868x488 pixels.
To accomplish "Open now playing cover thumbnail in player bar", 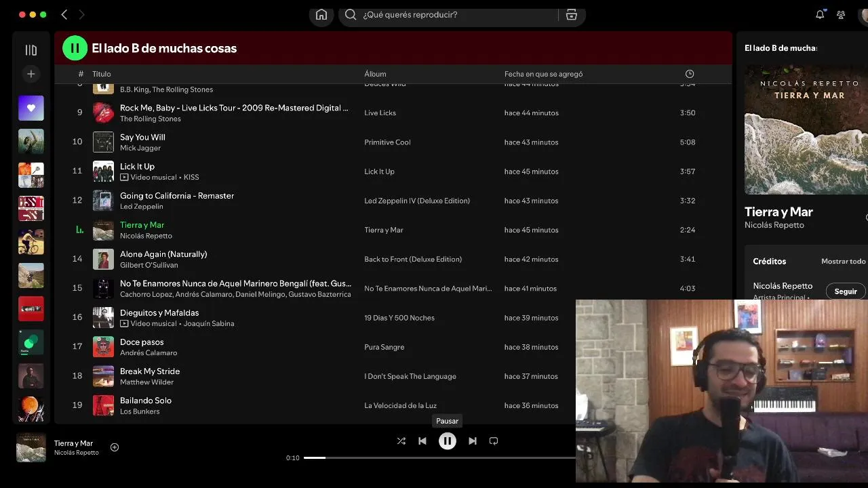I will pos(31,447).
